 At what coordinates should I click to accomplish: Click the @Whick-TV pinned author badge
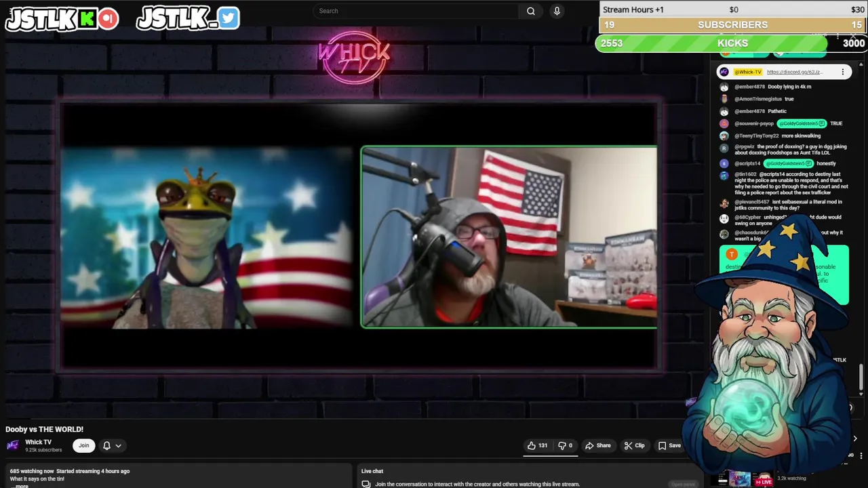tap(748, 72)
